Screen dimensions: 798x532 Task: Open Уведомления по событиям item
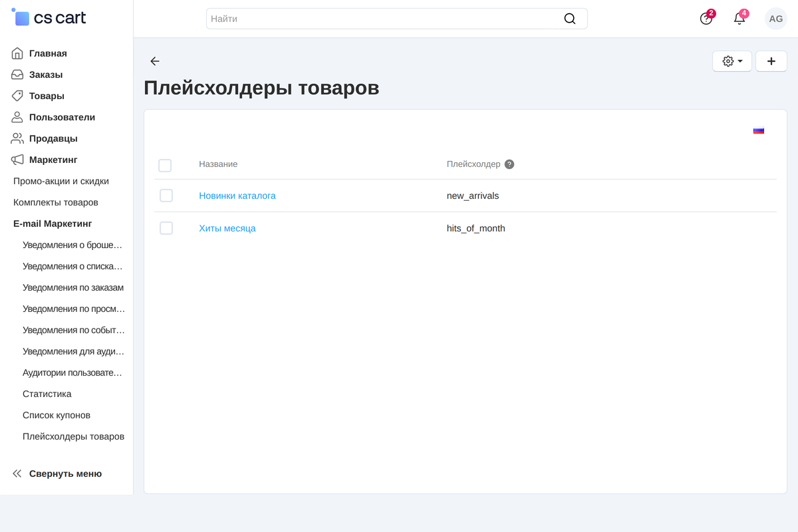point(74,330)
